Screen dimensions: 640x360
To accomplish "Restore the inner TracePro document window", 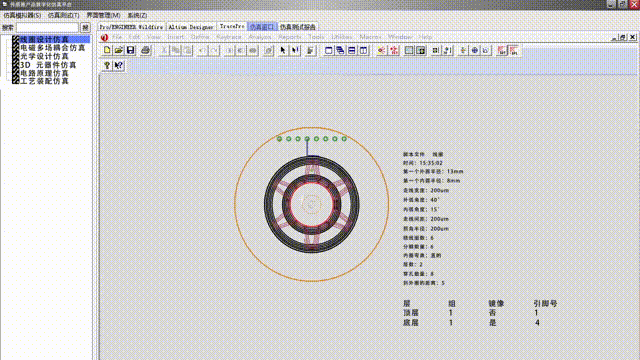I will coord(623,37).
